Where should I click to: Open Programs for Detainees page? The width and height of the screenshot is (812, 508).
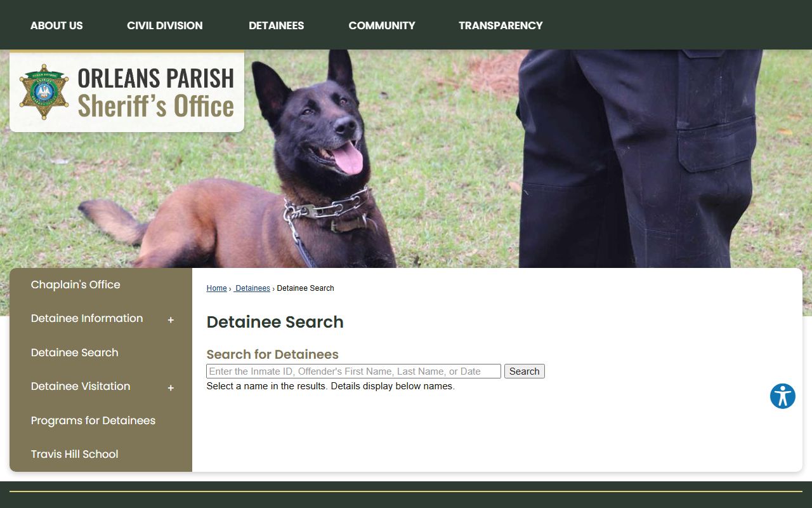[x=93, y=420]
